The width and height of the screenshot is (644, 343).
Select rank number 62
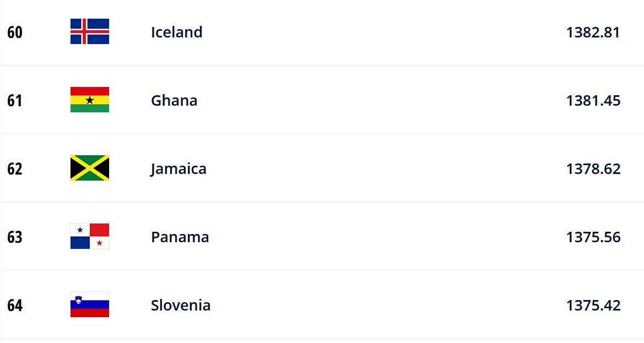(15, 168)
